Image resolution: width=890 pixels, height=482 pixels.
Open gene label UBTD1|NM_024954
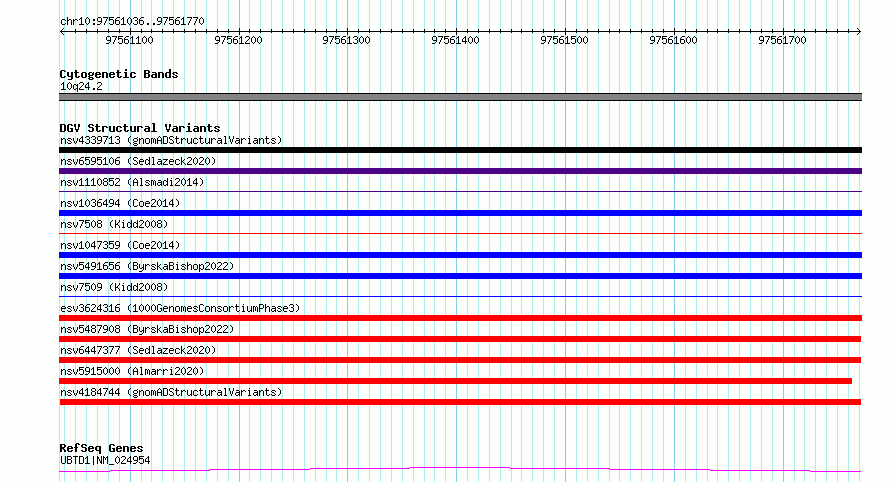105,460
